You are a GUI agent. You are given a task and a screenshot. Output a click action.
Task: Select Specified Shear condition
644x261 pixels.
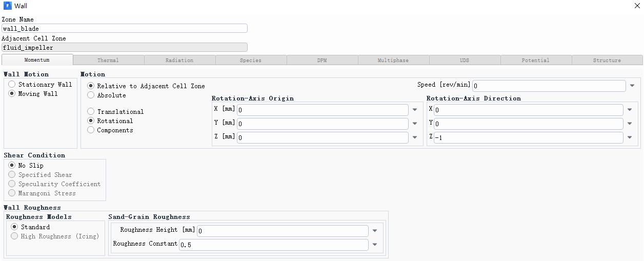coord(12,175)
